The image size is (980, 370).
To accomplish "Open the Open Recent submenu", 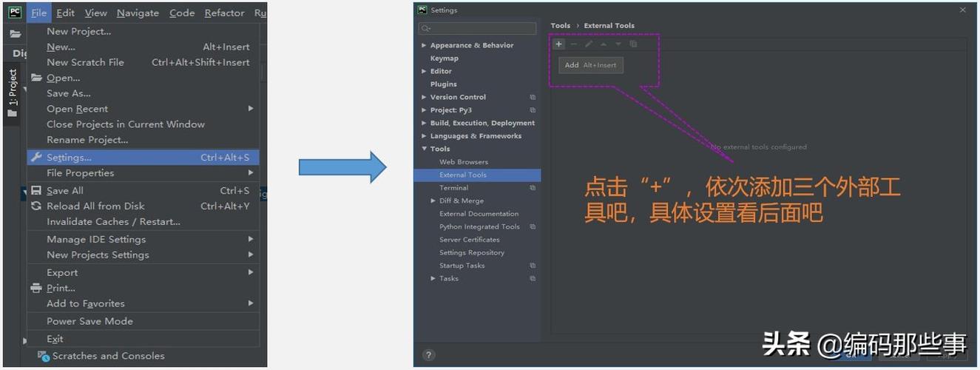I will (x=143, y=109).
